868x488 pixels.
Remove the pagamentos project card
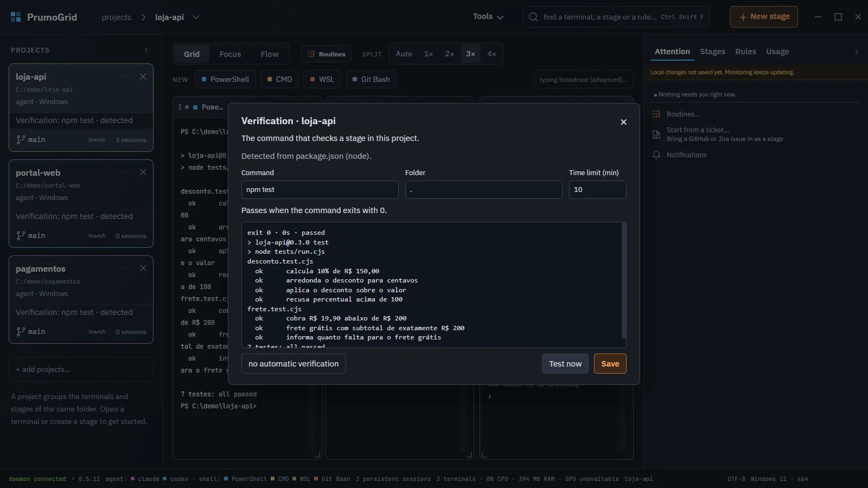tap(143, 268)
